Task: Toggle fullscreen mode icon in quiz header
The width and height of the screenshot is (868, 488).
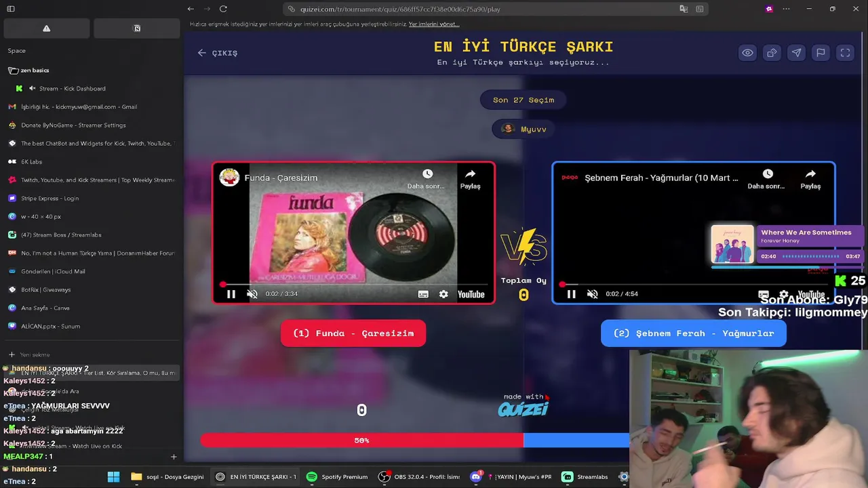Action: pos(845,53)
